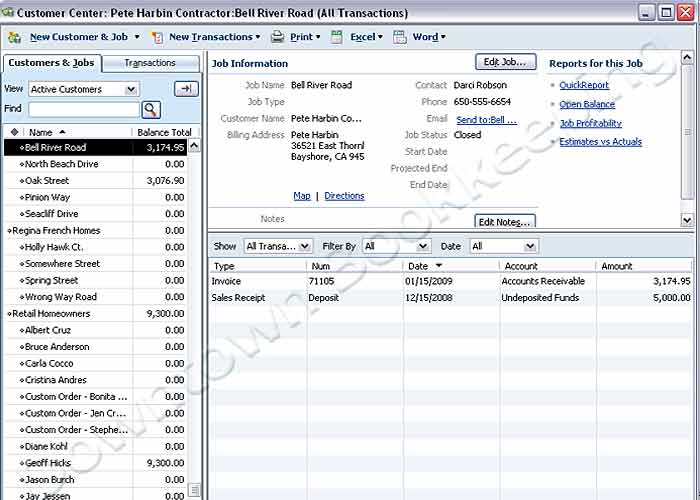This screenshot has width=700, height=500.
Task: Click the Job Information panel scroll-down arrow
Action: [x=687, y=219]
